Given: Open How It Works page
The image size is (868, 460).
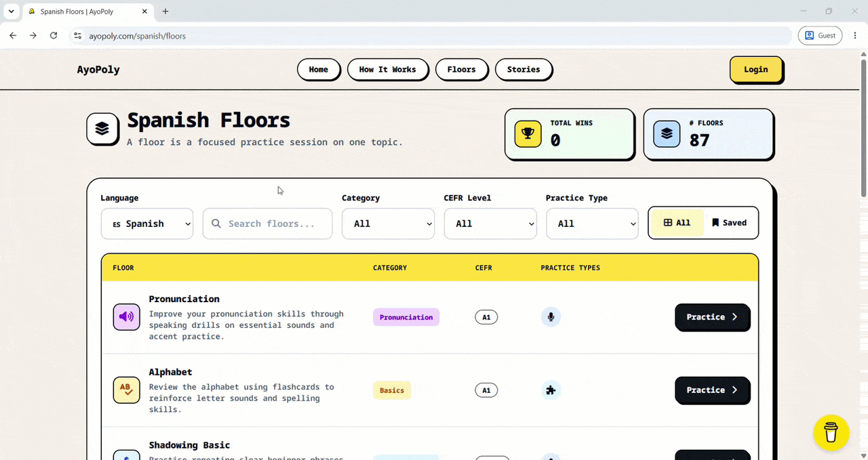Looking at the screenshot, I should click(x=387, y=69).
